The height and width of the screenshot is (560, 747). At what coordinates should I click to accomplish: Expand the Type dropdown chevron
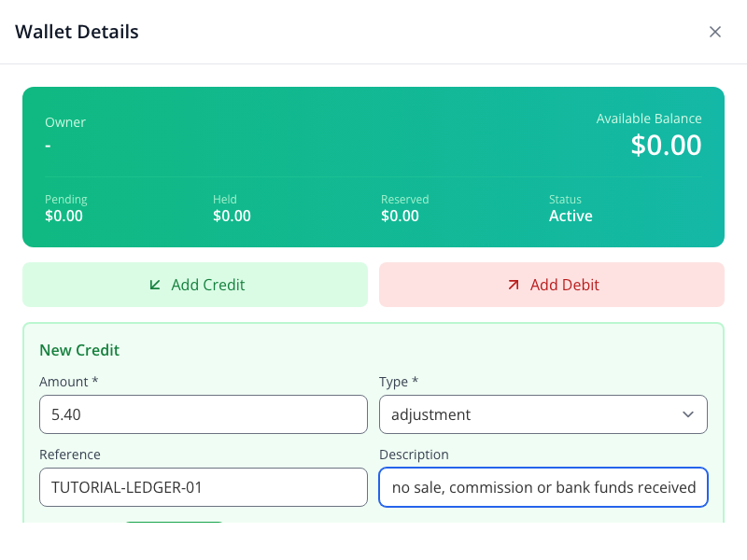coord(688,414)
